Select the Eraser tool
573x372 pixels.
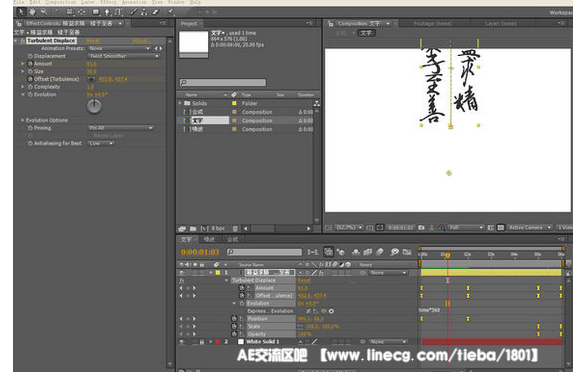156,12
